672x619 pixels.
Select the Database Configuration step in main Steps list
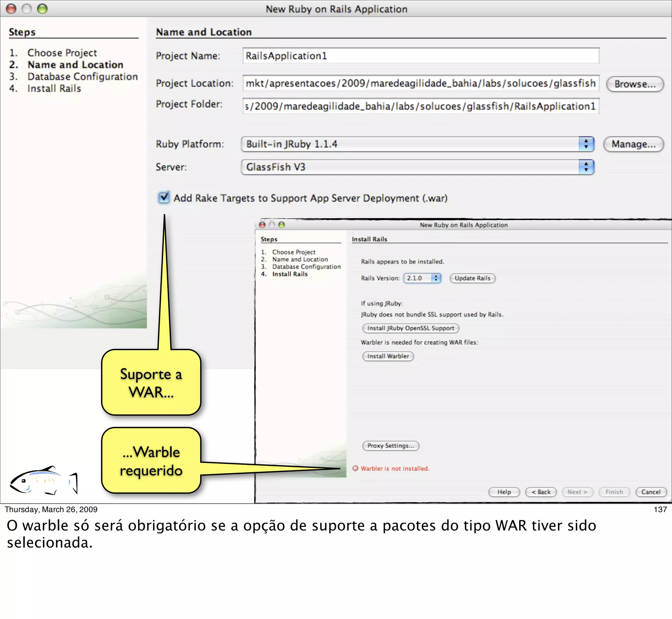tap(82, 77)
